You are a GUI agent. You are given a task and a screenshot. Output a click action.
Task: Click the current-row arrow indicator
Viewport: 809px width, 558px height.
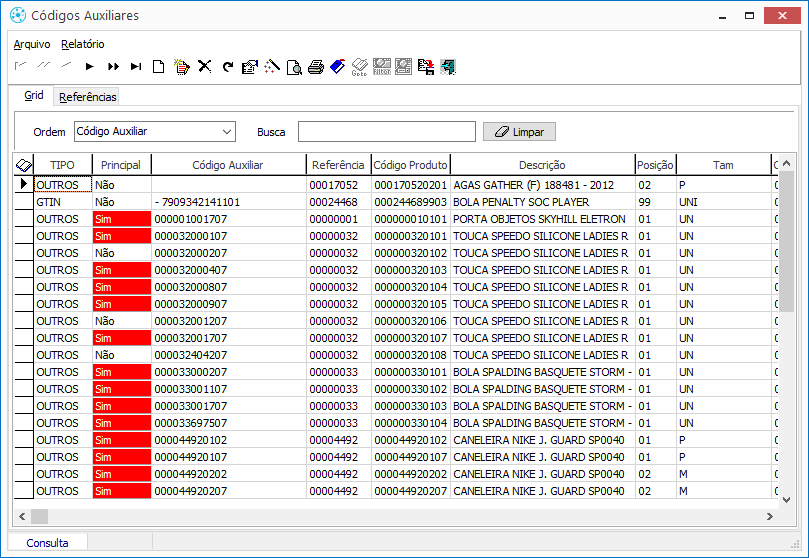click(24, 184)
